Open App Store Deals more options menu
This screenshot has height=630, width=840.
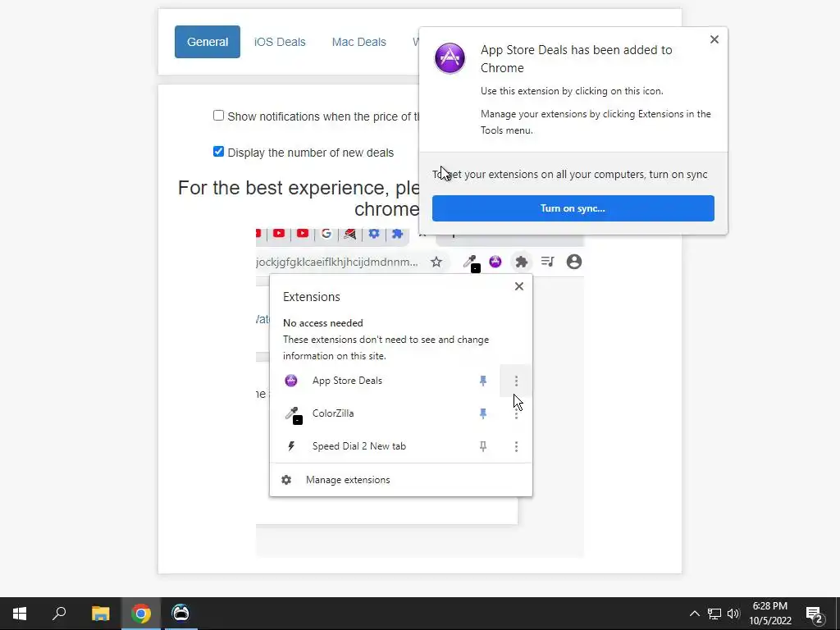click(x=517, y=381)
